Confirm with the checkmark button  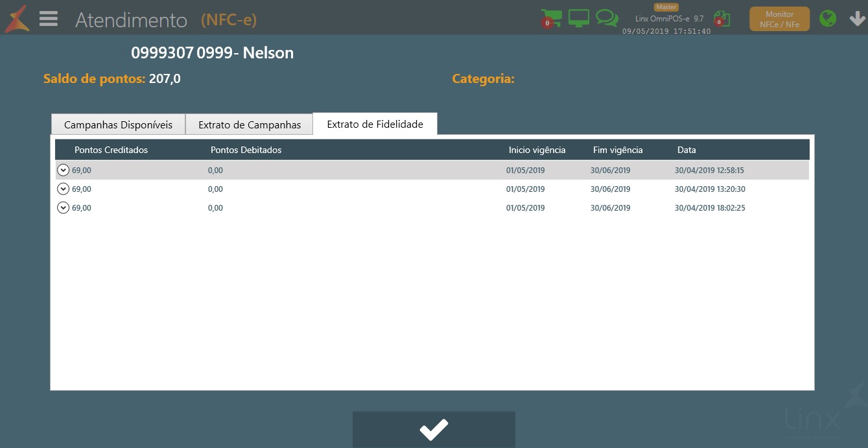point(434,429)
